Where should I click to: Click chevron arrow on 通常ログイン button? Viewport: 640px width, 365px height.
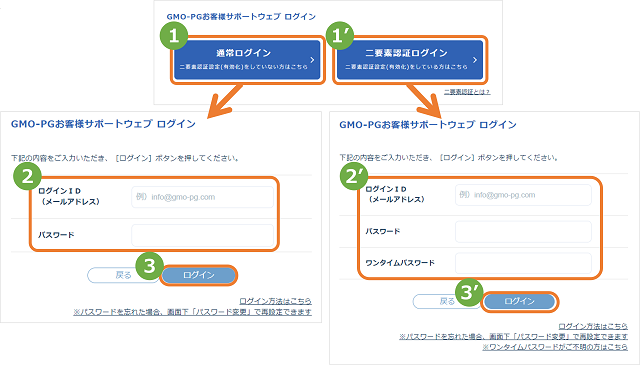(x=312, y=60)
